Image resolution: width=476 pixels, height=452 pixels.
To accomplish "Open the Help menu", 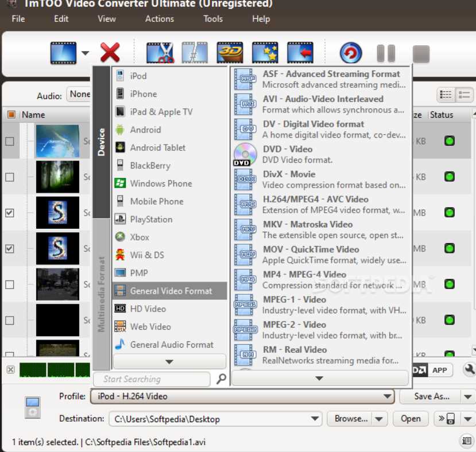I will tap(261, 19).
